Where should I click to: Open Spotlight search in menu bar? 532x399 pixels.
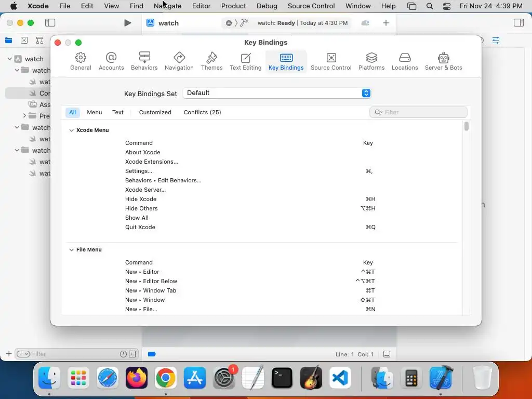click(x=430, y=6)
